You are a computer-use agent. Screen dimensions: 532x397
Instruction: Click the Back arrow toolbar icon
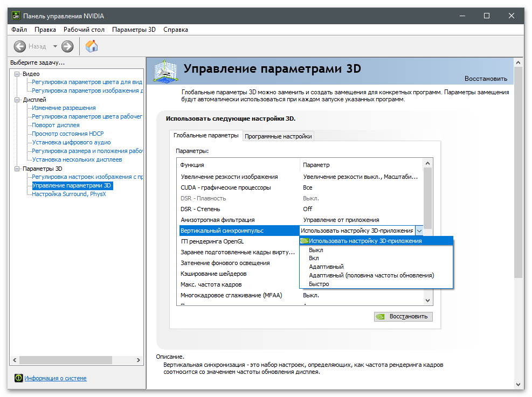(x=20, y=46)
